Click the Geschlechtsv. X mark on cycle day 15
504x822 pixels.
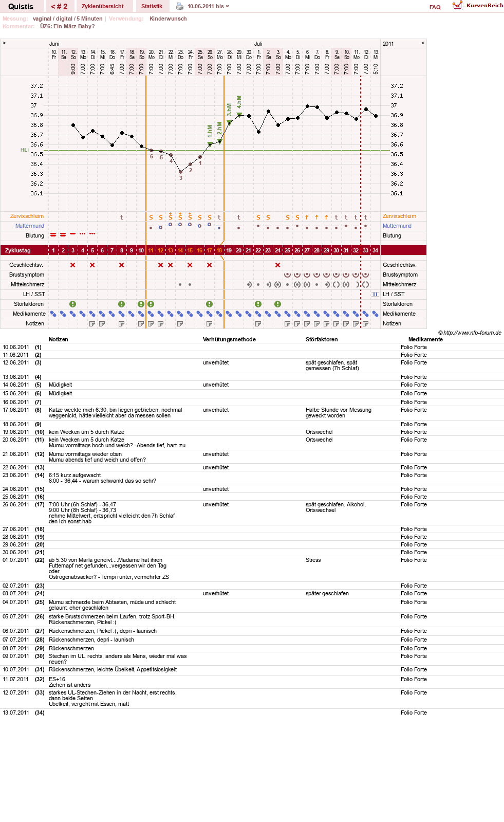click(x=190, y=265)
